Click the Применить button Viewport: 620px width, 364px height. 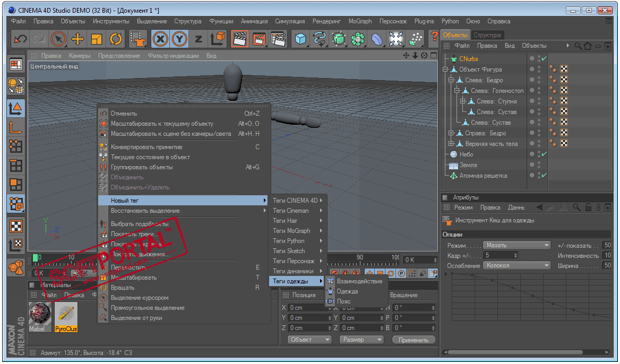tap(414, 340)
